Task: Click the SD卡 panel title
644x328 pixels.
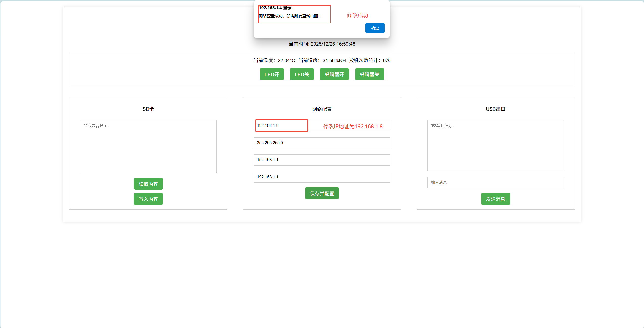Action: point(148,109)
